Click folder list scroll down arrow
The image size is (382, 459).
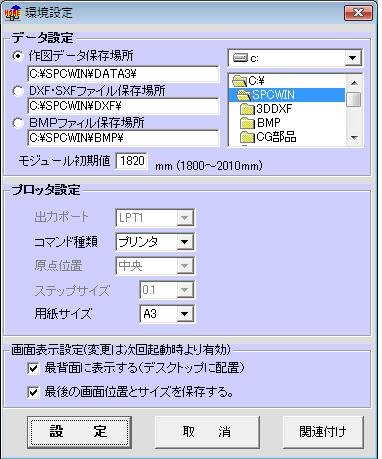click(354, 137)
